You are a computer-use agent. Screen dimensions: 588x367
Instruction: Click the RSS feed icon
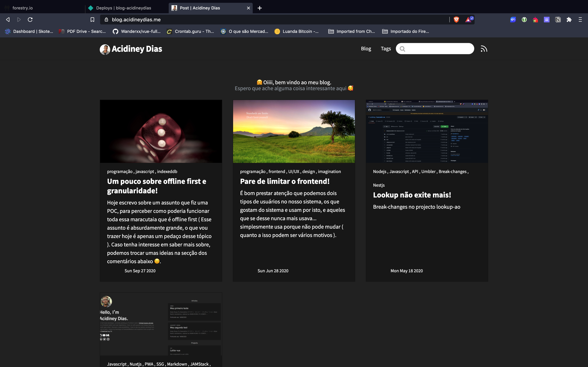(484, 49)
